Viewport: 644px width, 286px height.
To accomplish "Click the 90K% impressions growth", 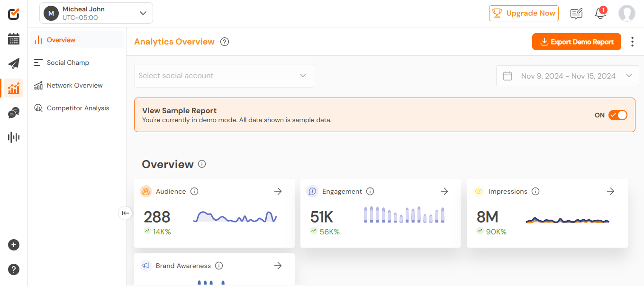I will (496, 232).
